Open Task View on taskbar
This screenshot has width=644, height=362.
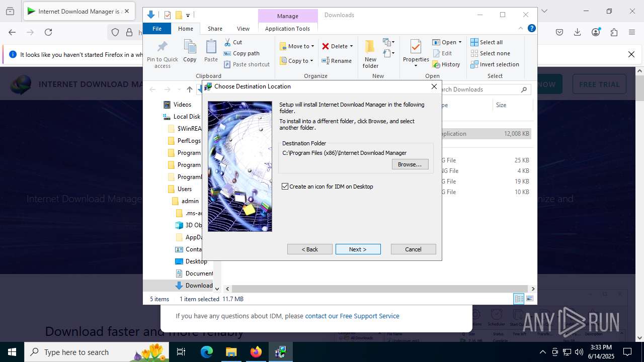[x=181, y=352]
